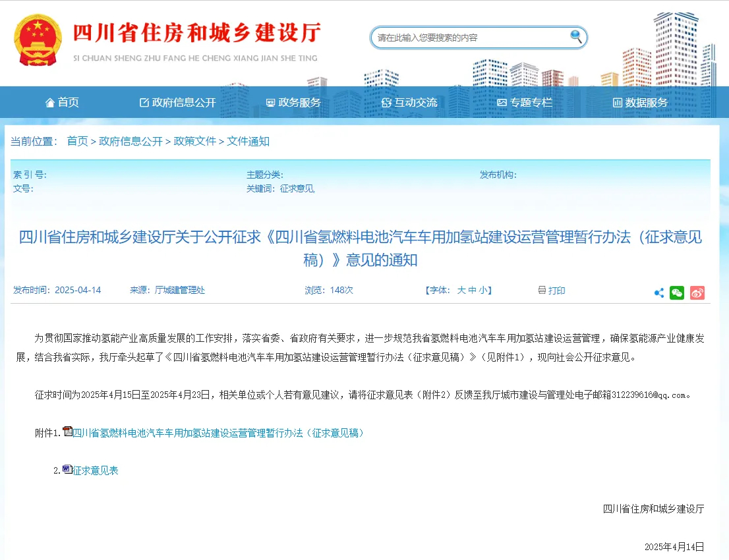Set font size to 大 (large)
Screen dimensions: 729x560
tap(461, 291)
